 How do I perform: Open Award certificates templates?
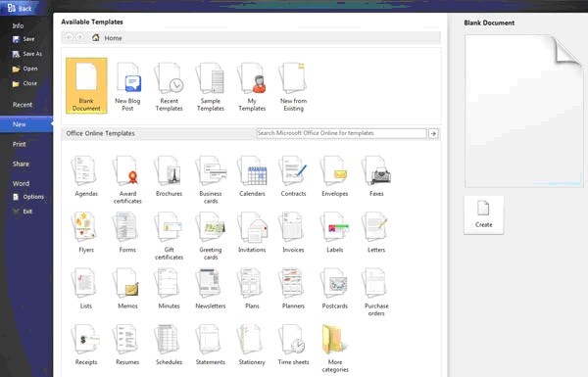point(127,180)
